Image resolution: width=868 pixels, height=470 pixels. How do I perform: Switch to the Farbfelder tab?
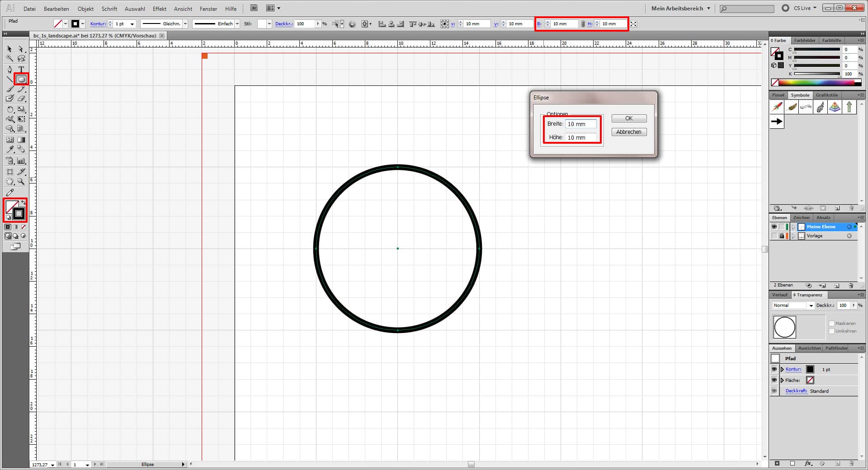[805, 40]
